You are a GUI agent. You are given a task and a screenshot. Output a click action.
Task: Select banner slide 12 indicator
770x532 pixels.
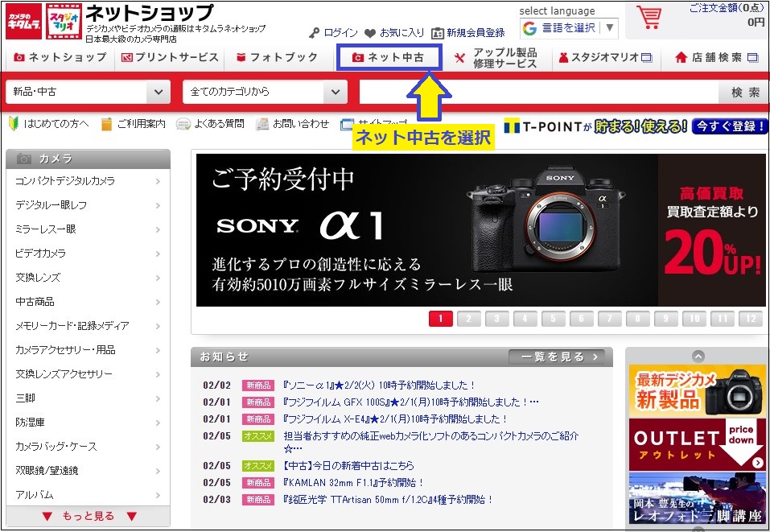point(751,319)
